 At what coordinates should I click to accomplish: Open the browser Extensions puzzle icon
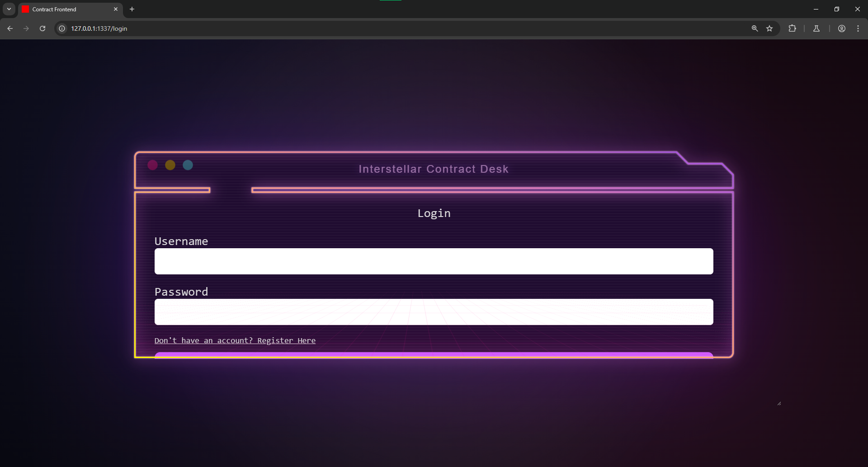click(792, 28)
